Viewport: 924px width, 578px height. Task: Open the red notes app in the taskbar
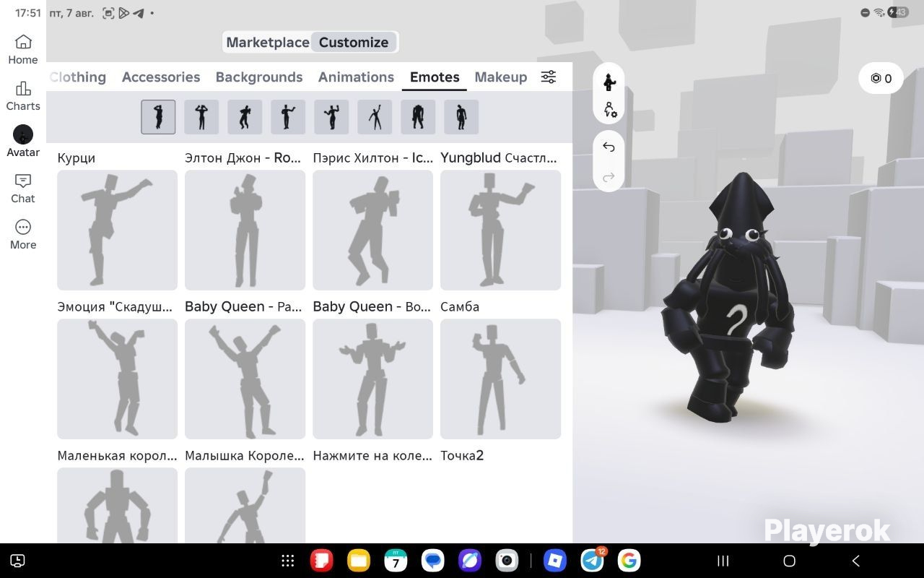coord(321,561)
